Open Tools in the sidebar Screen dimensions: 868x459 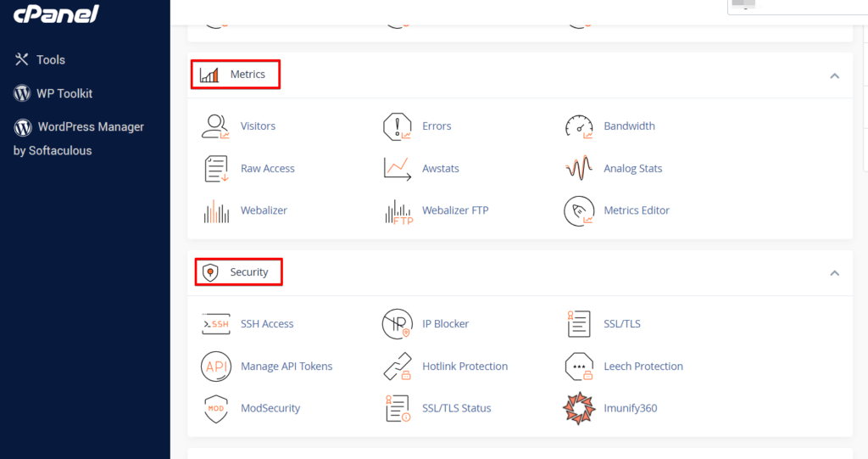[x=51, y=60]
